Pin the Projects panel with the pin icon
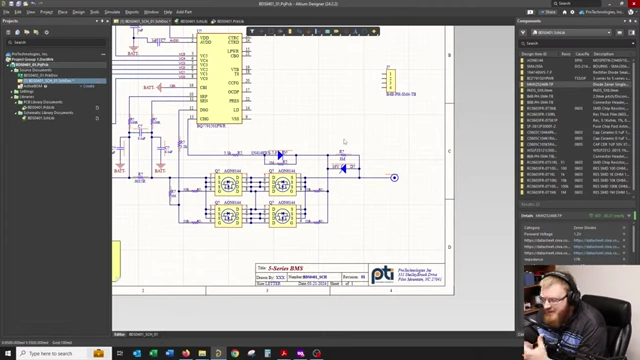The height and width of the screenshot is (360, 640). (x=102, y=21)
